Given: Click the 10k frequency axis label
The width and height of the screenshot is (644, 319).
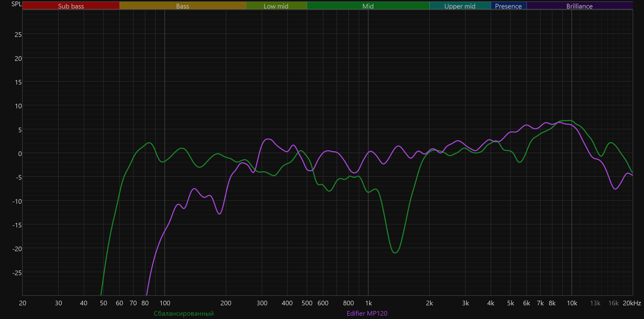Looking at the screenshot, I should (572, 303).
